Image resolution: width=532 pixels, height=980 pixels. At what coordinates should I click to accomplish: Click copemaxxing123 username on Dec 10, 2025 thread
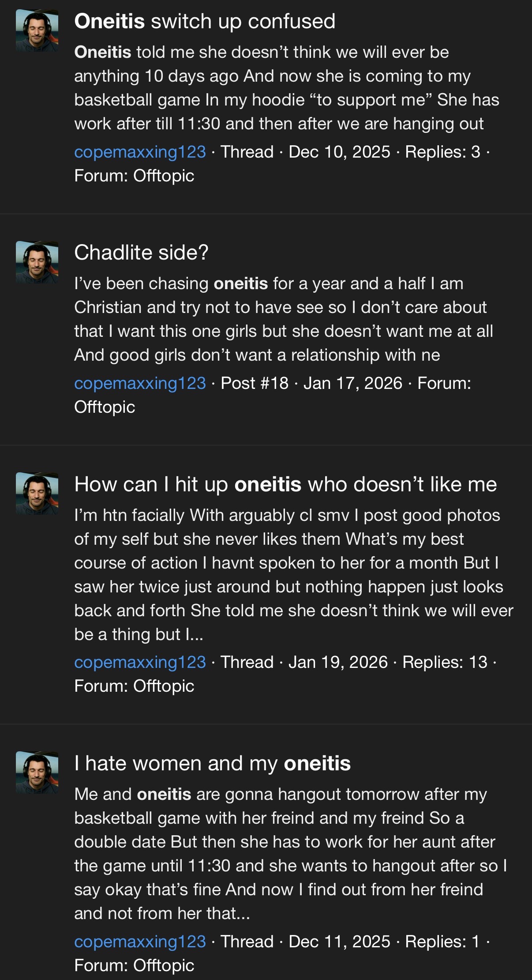click(x=140, y=152)
